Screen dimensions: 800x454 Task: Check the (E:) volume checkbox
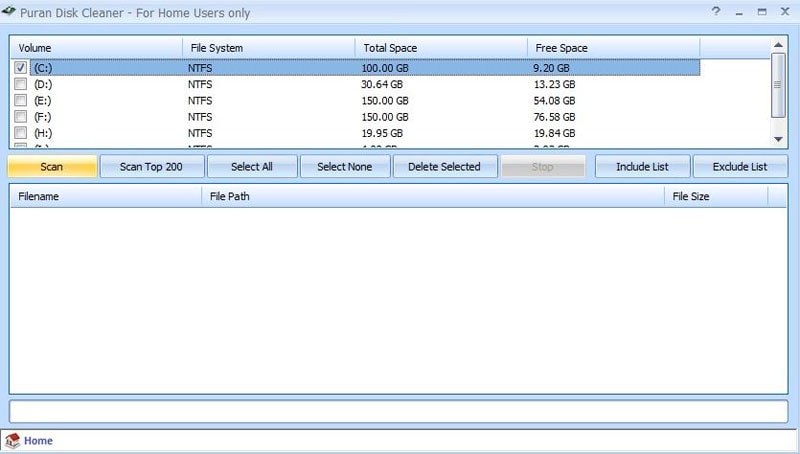pos(20,100)
